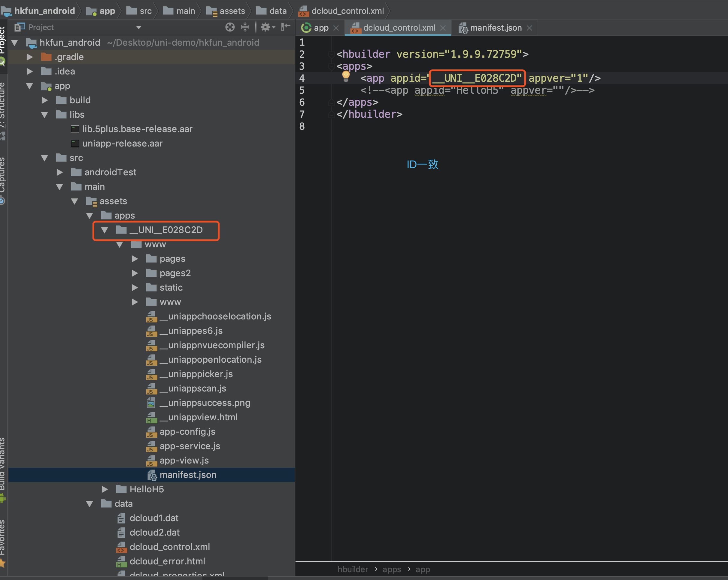Select __uniappscan.js file
Image resolution: width=728 pixels, height=580 pixels.
coord(186,388)
